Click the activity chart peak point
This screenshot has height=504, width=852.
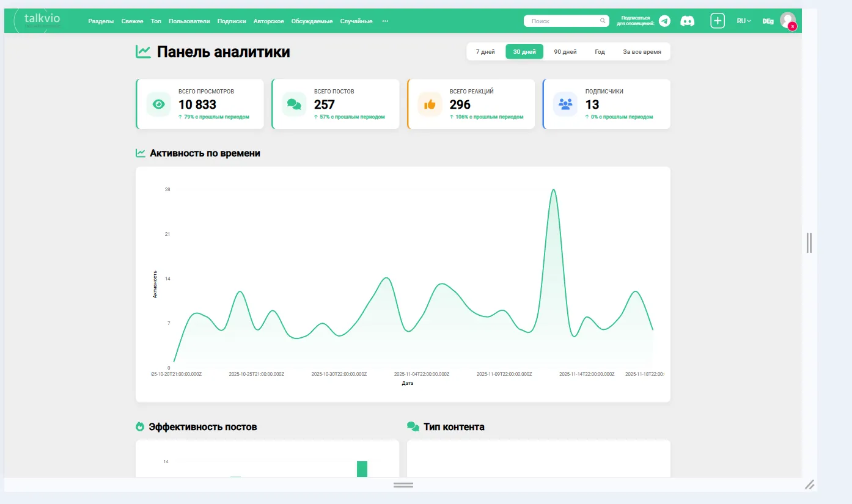553,189
